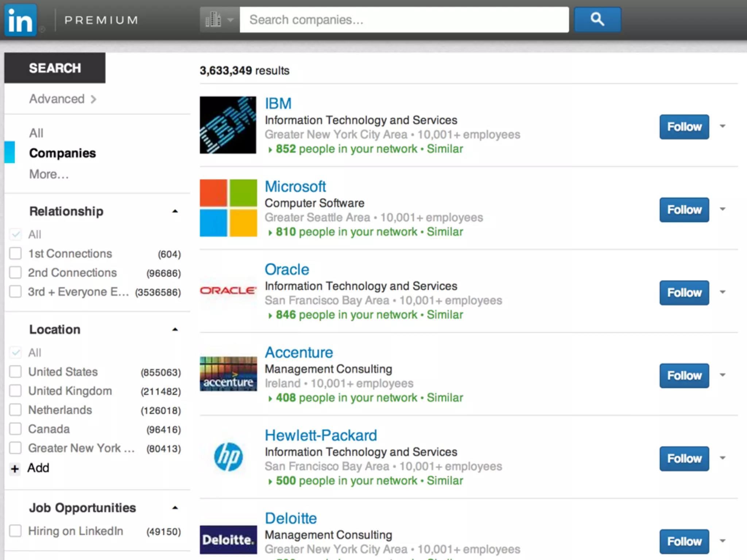747x560 pixels.
Task: Open the Deloitte company name link
Action: click(x=291, y=518)
